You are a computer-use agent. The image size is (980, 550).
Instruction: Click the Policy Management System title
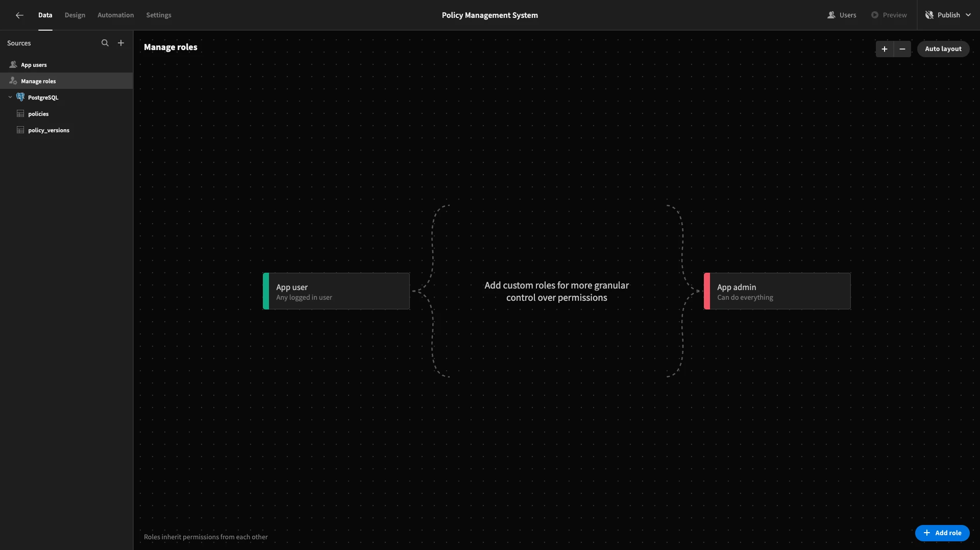(x=490, y=15)
